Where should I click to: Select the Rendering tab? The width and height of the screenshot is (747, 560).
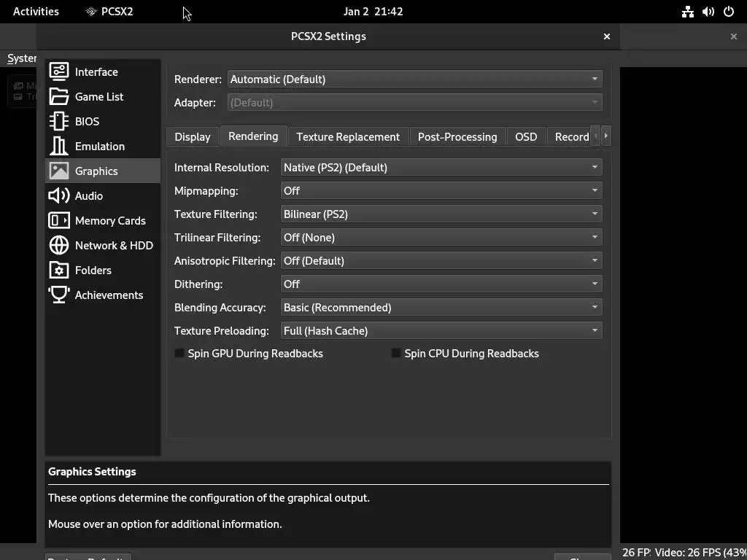(253, 136)
